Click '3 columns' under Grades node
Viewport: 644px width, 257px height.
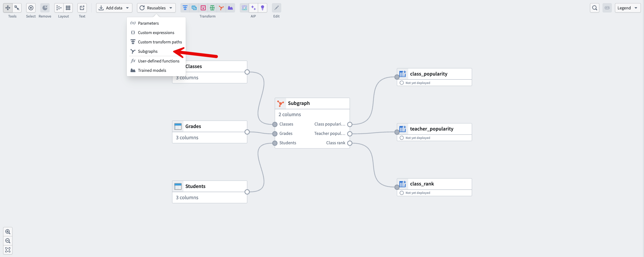(187, 138)
